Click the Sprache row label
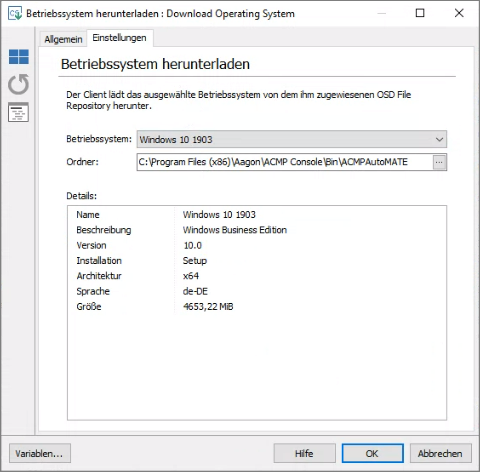The width and height of the screenshot is (480, 472). point(93,291)
